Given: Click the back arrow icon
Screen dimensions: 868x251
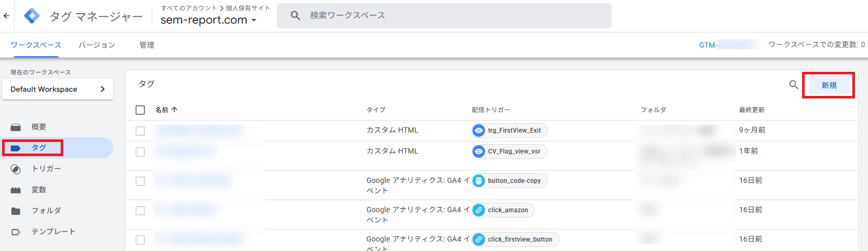Looking at the screenshot, I should point(6,16).
